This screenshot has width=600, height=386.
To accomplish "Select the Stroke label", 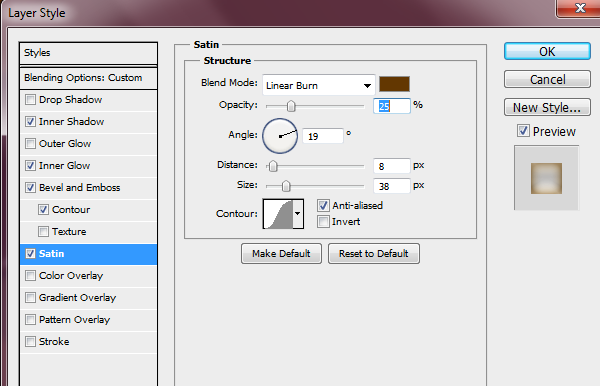I will click(x=54, y=341).
